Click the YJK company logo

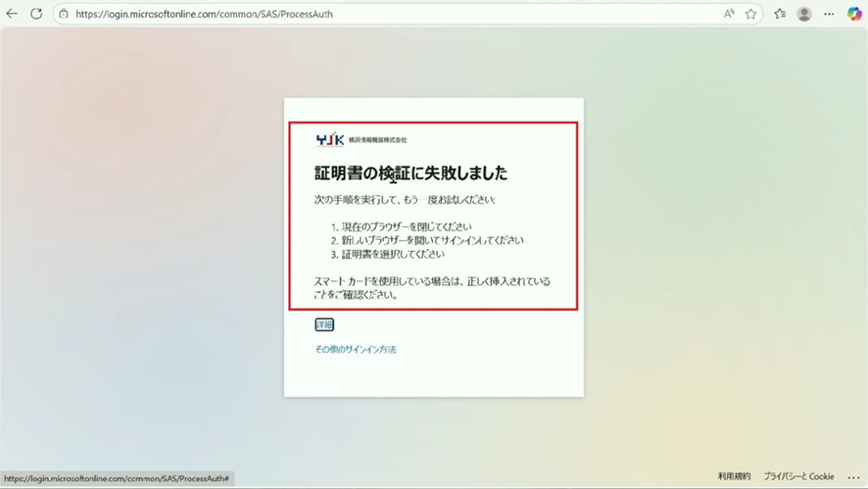pyautogui.click(x=330, y=140)
